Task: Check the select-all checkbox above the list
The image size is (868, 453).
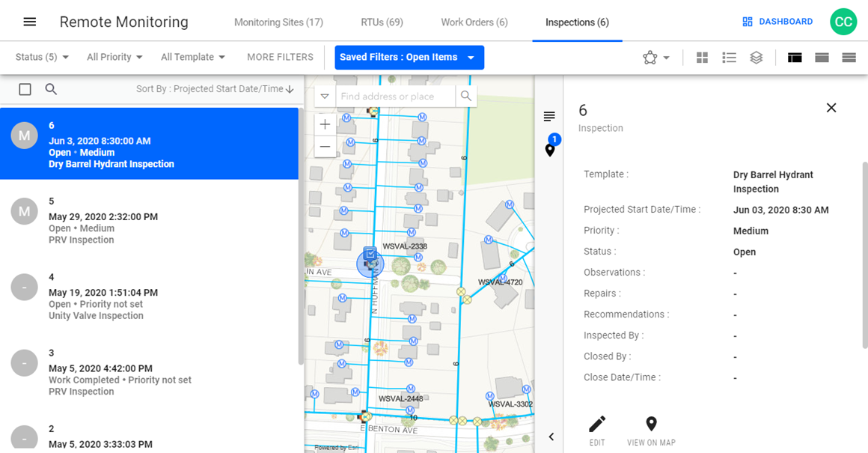Action: [x=25, y=88]
